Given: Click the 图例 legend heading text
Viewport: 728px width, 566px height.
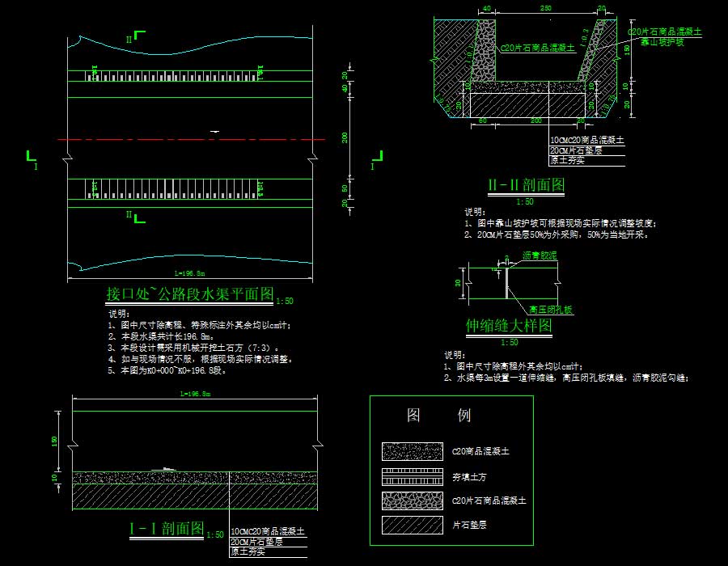Looking at the screenshot, I should point(438,416).
